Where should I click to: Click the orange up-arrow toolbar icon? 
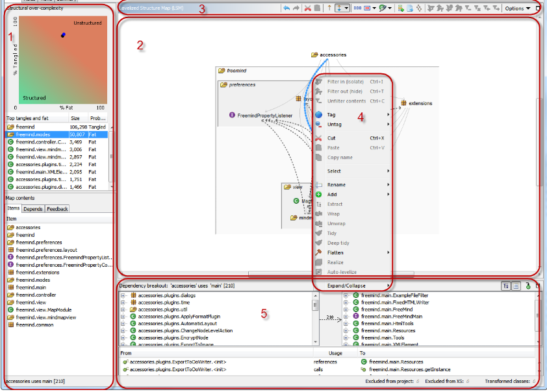(x=329, y=8)
